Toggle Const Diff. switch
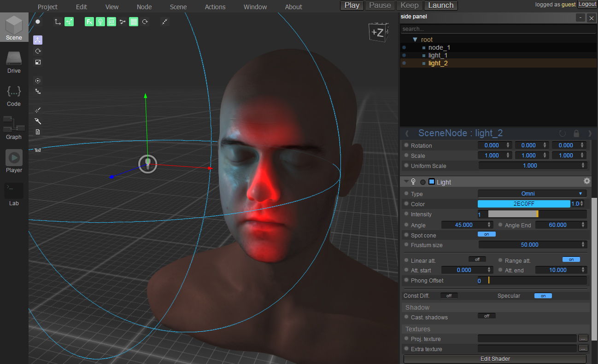This screenshot has height=364, width=598. [449, 296]
